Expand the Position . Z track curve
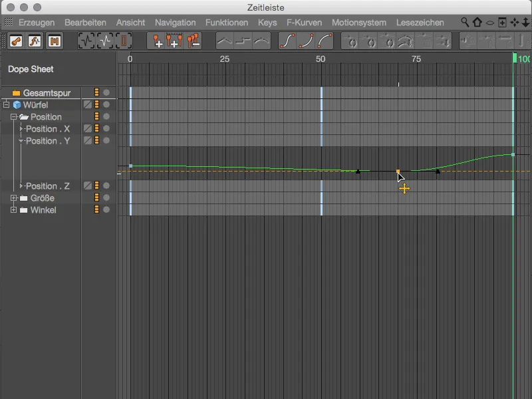Viewport: 532px width, 399px height. (x=21, y=186)
